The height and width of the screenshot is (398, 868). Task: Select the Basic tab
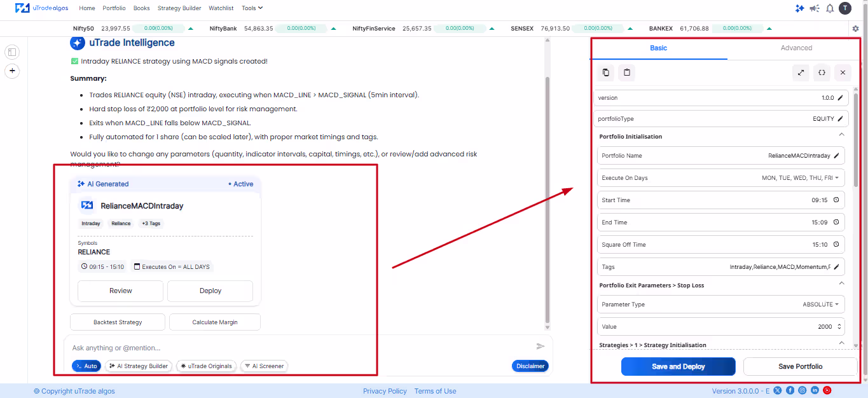[659, 48]
